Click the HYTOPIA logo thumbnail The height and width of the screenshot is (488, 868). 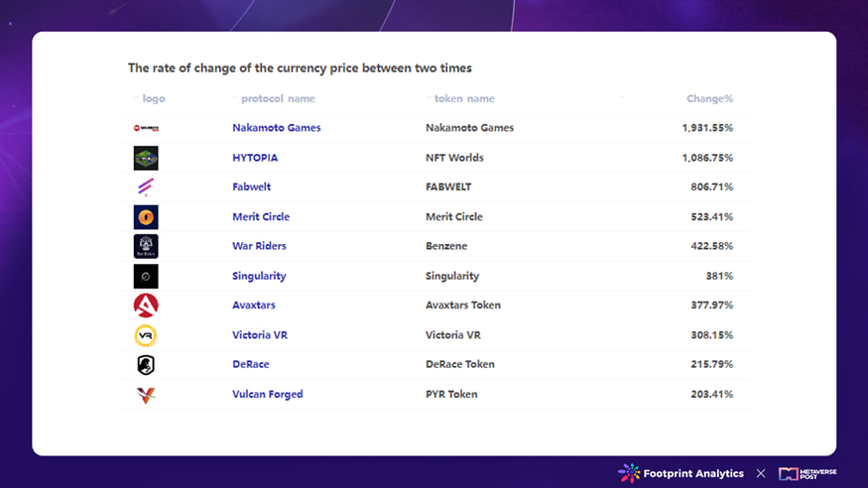click(x=146, y=158)
